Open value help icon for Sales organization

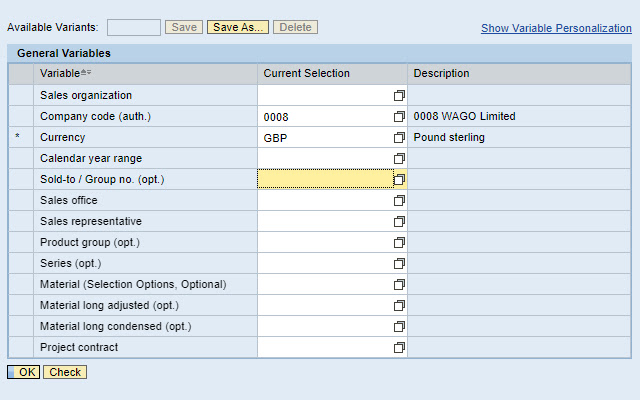(x=399, y=96)
